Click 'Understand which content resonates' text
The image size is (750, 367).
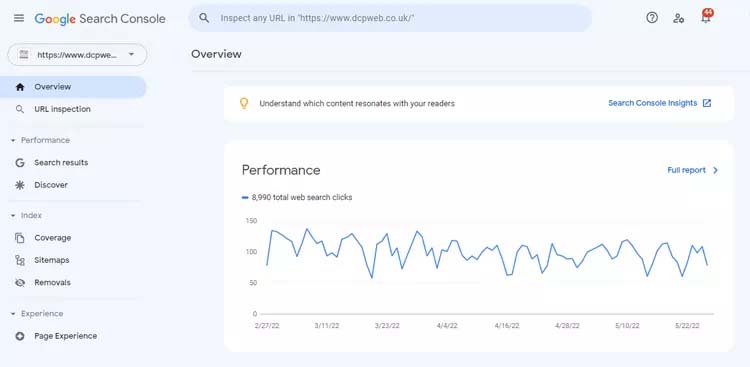(x=357, y=103)
